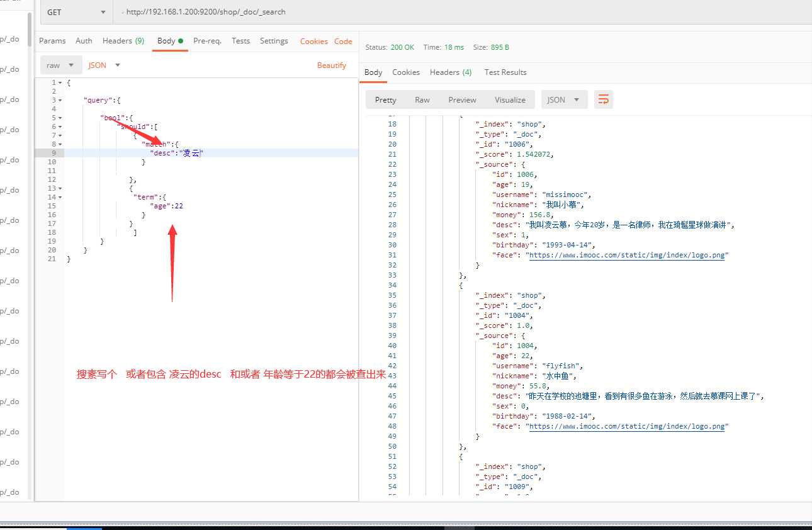Open the request Settings tab

tap(274, 41)
